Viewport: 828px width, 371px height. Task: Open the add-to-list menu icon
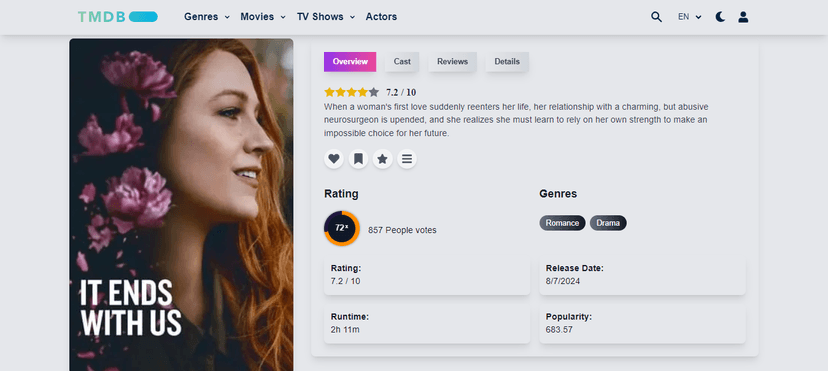[x=407, y=159]
